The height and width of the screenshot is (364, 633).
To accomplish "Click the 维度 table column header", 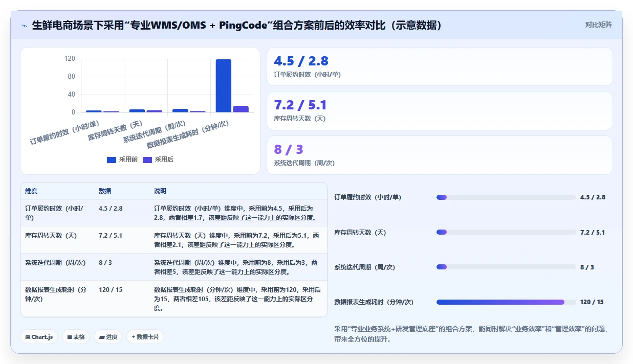I will 31,191.
